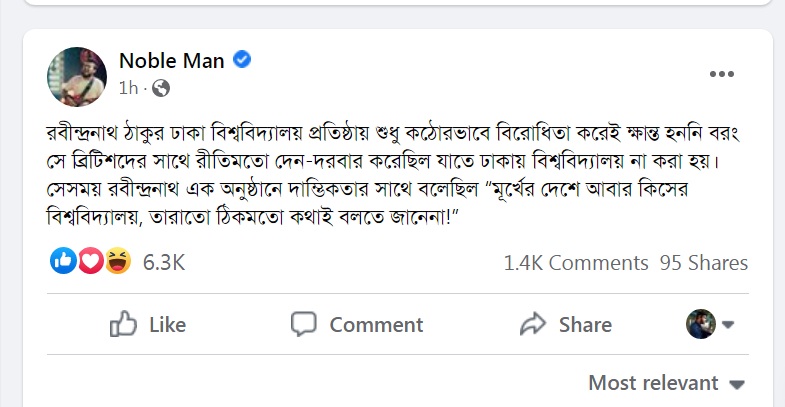This screenshot has width=785, height=407.
Task: Click the small avatar beside Share
Action: (700, 323)
